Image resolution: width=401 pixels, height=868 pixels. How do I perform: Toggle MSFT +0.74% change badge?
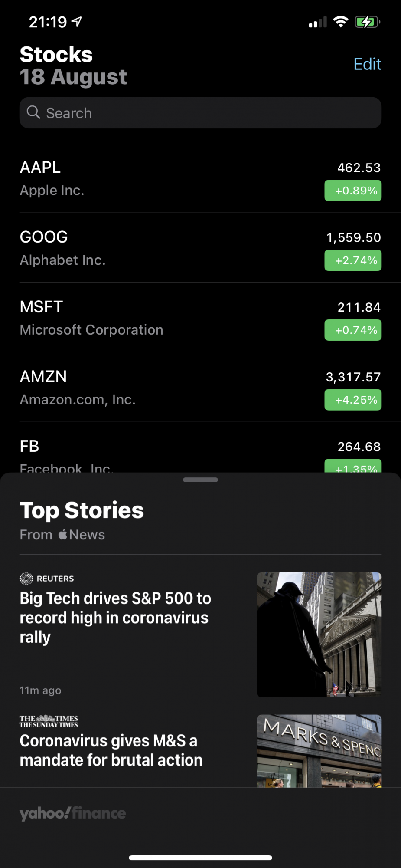click(x=353, y=330)
